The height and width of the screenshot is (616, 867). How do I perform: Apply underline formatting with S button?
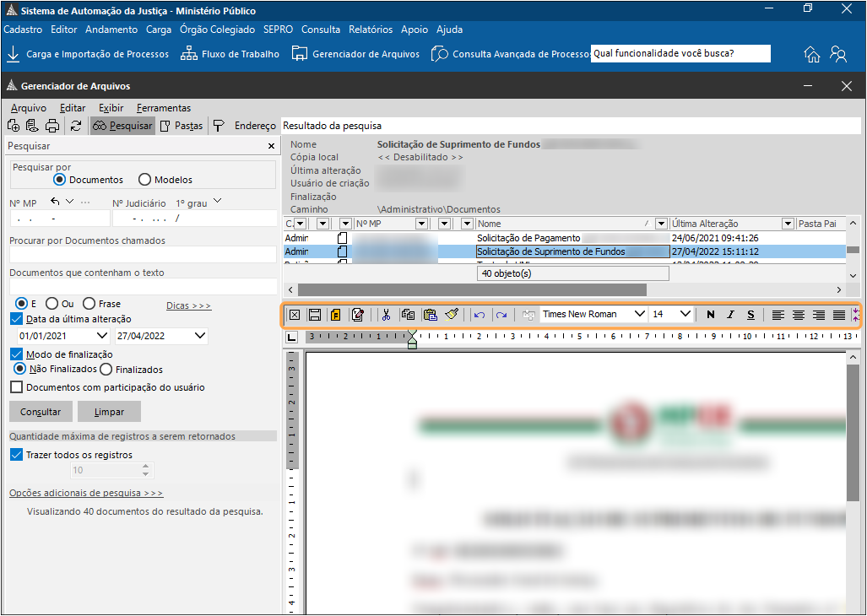(x=750, y=315)
